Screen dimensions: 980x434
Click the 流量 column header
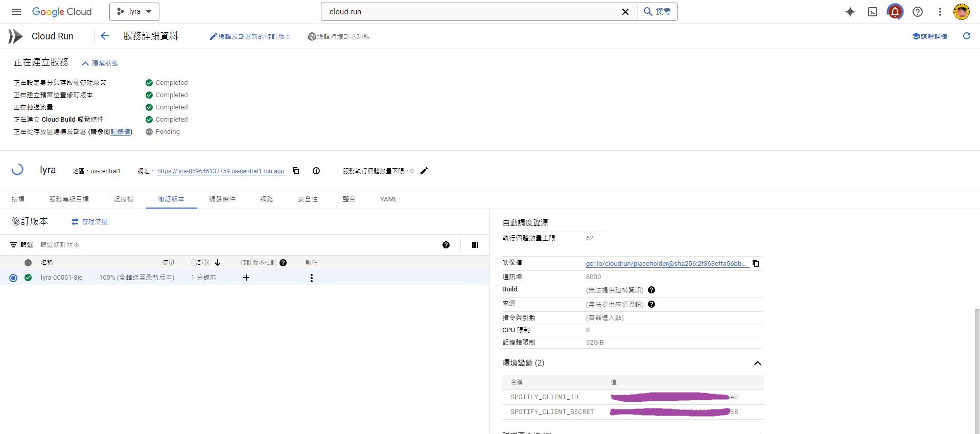(168, 263)
